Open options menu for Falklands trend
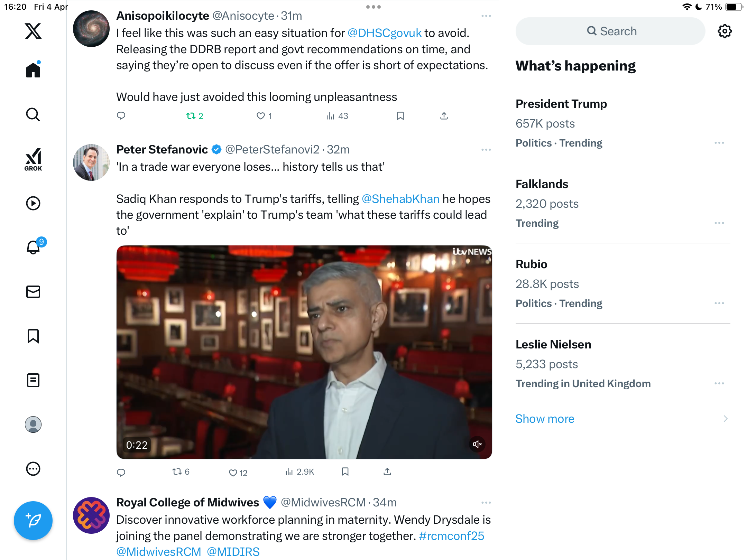Screen dimensions: 747x560 tap(719, 223)
